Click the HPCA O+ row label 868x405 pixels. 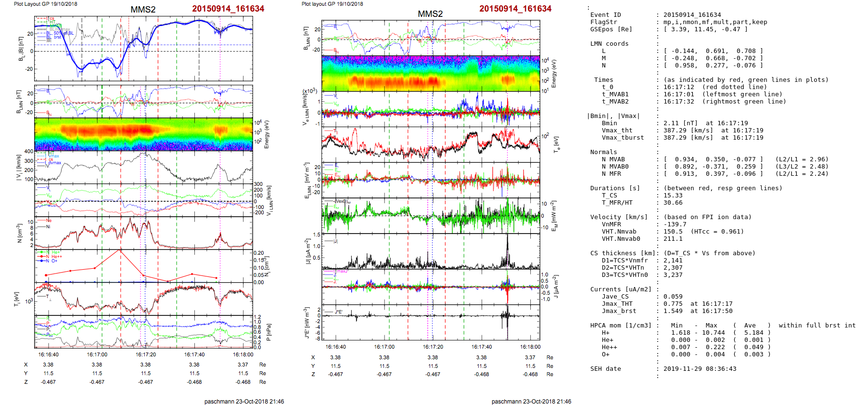coord(606,354)
